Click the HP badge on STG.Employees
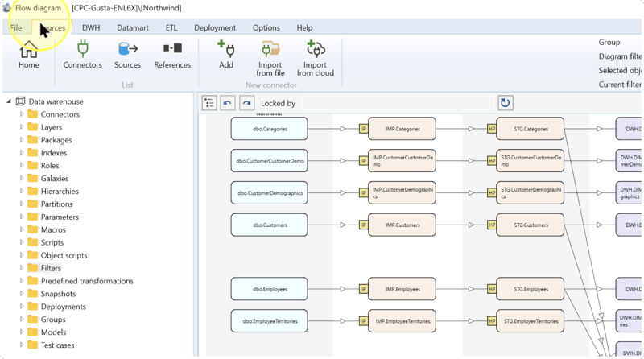The height and width of the screenshot is (359, 644). tap(492, 289)
